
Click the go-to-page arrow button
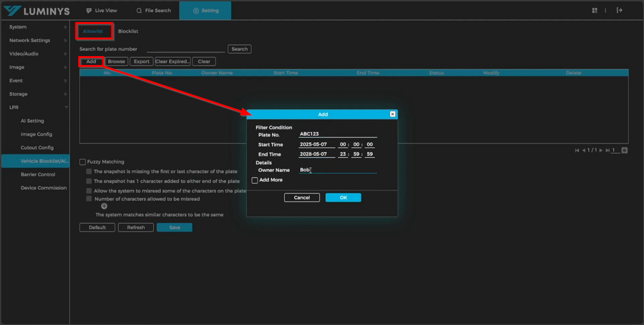[624, 150]
